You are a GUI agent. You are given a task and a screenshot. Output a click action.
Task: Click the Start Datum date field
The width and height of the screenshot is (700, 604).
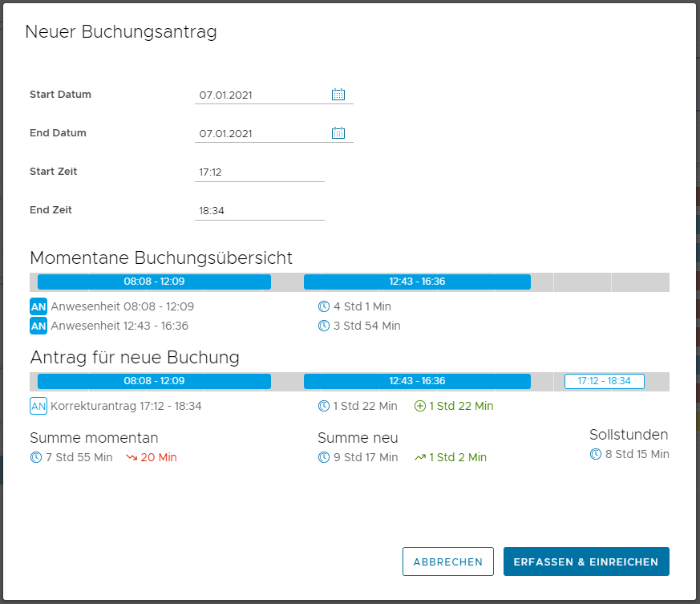click(x=261, y=95)
